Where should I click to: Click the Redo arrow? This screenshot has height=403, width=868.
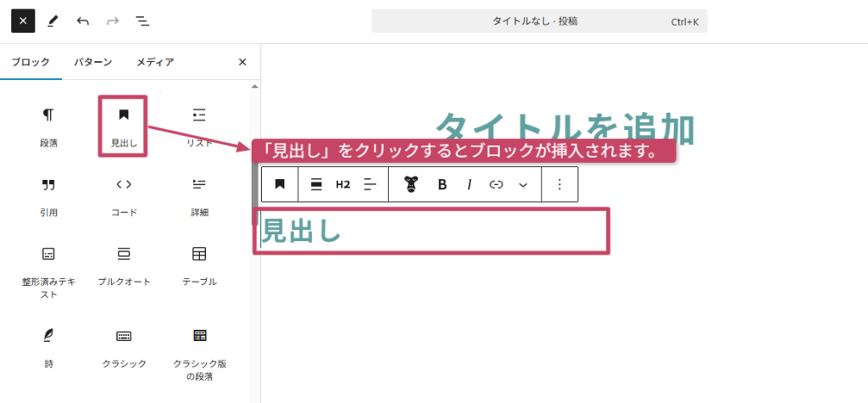pyautogui.click(x=113, y=21)
